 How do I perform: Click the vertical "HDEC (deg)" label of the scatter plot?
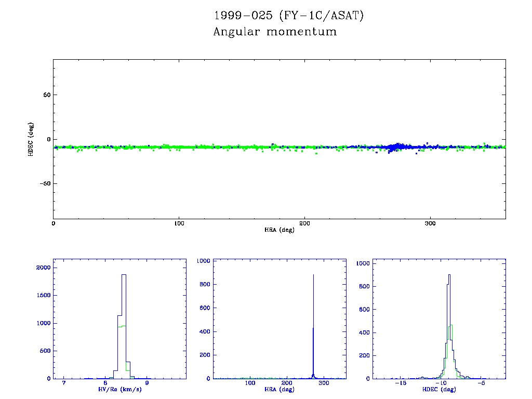[x=31, y=139]
